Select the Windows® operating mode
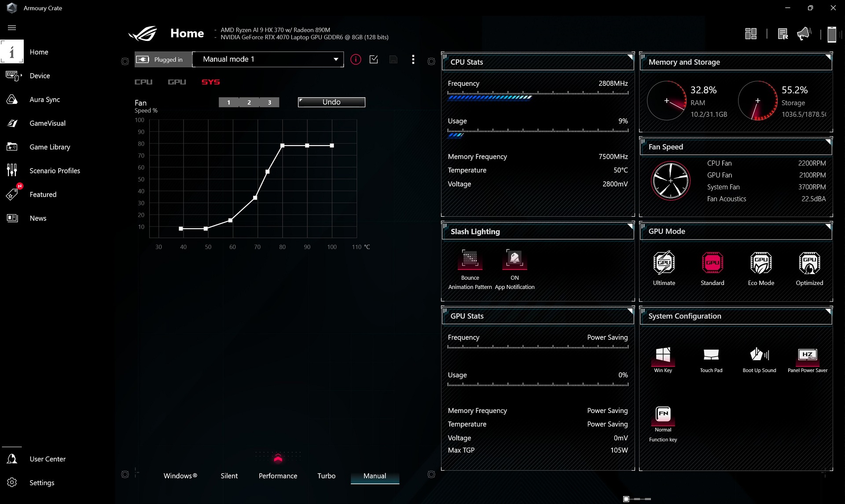The image size is (845, 504). click(180, 476)
